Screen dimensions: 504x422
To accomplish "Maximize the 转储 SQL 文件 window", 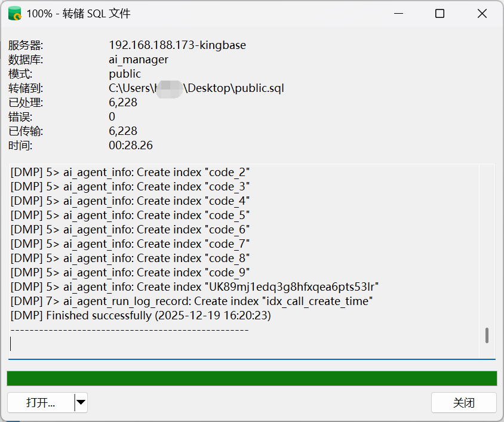I will pyautogui.click(x=440, y=14).
